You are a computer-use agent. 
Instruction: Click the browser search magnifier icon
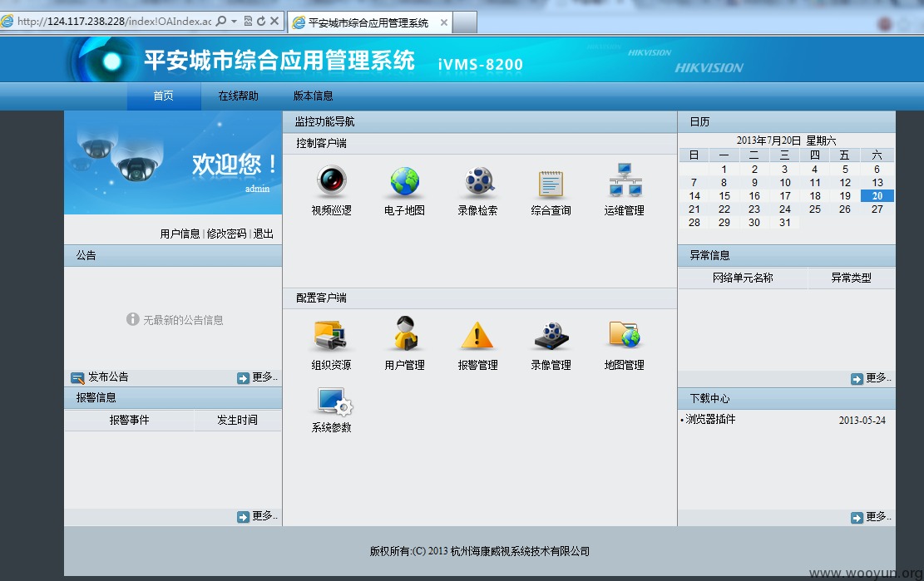point(221,21)
